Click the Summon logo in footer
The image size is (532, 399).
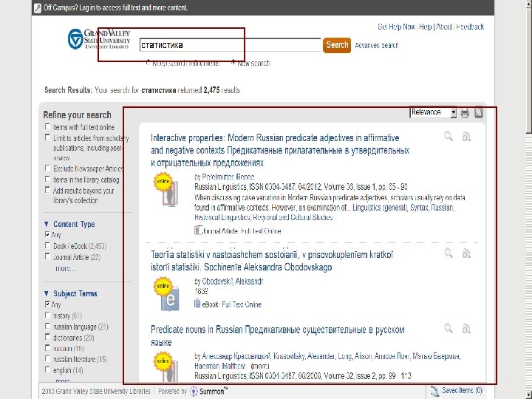click(208, 391)
